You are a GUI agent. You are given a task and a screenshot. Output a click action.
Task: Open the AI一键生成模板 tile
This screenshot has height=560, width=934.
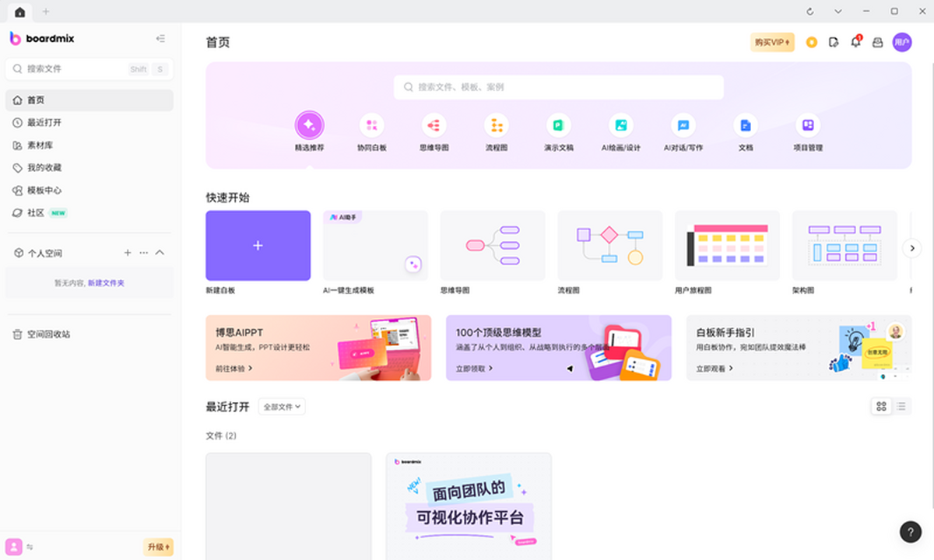[x=375, y=246]
